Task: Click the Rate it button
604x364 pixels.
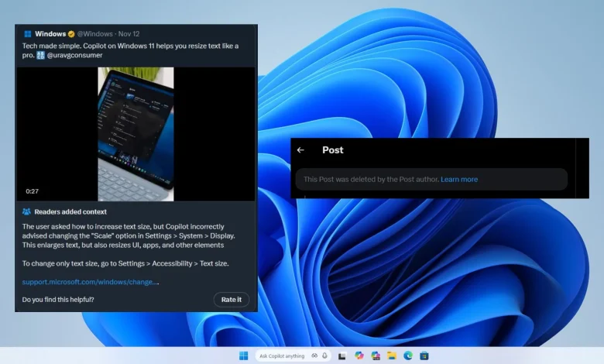Action: [231, 299]
